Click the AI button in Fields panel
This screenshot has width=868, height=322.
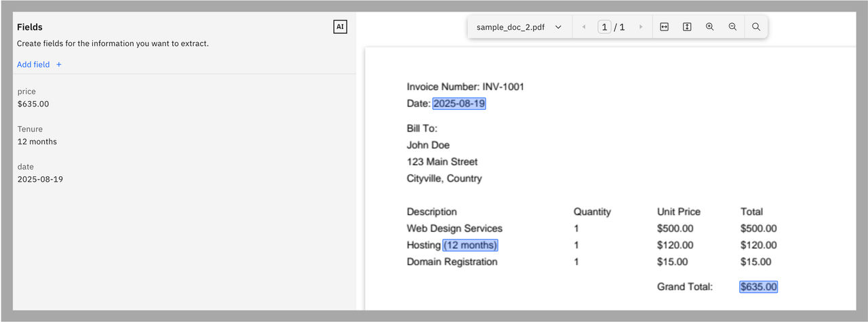(x=340, y=27)
